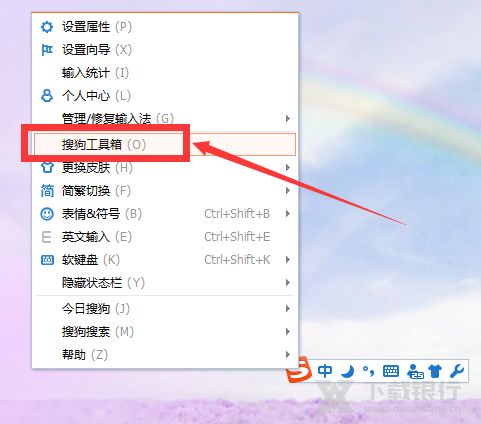The width and height of the screenshot is (481, 424).
Task: Toggle the 中 Chinese/English mode indicator
Action: tap(325, 371)
